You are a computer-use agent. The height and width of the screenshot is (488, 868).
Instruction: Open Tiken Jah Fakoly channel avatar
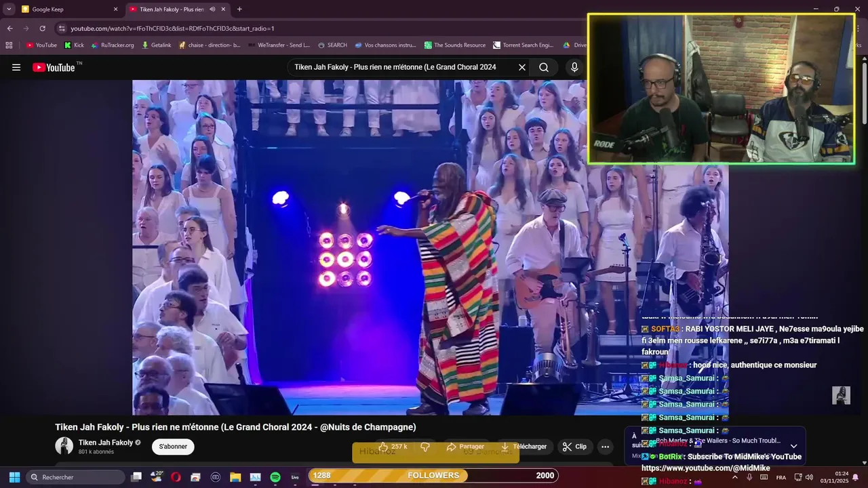tap(64, 446)
